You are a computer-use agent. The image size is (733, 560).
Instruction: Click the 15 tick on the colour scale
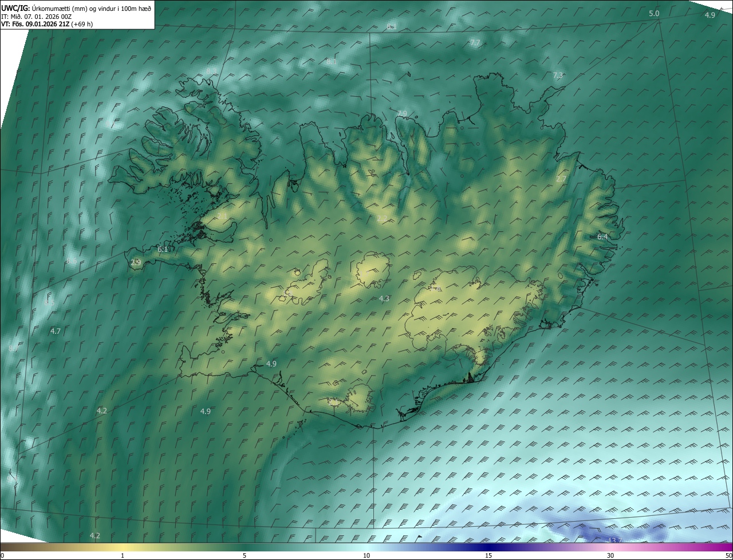tap(488, 555)
